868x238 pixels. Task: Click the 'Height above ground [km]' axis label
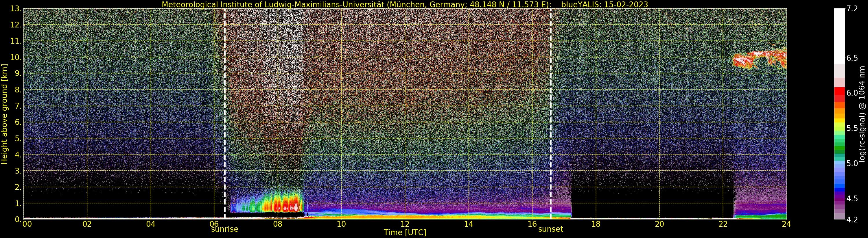pos(4,114)
